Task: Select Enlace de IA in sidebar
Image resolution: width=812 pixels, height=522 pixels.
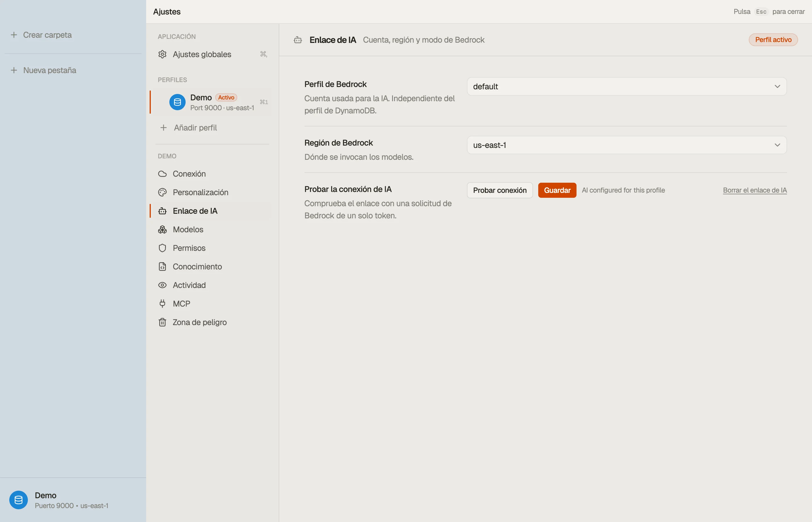Action: point(212,211)
